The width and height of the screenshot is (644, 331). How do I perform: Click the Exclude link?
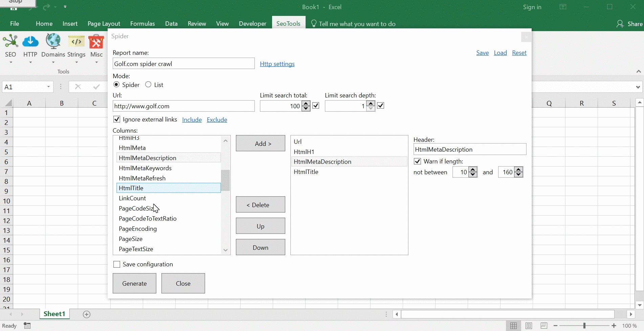(x=217, y=119)
